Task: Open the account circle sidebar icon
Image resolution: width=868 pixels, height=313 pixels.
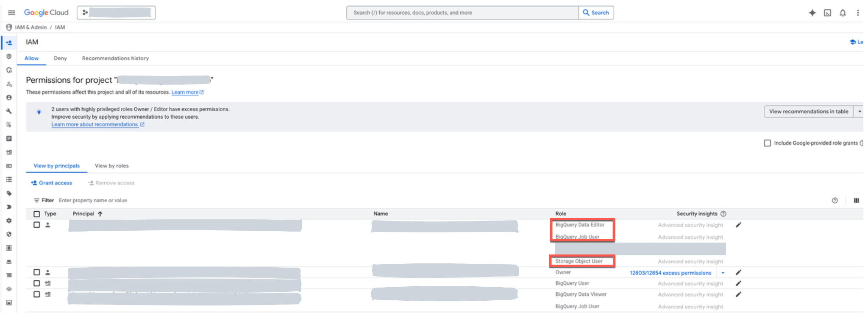Action: tap(9, 98)
